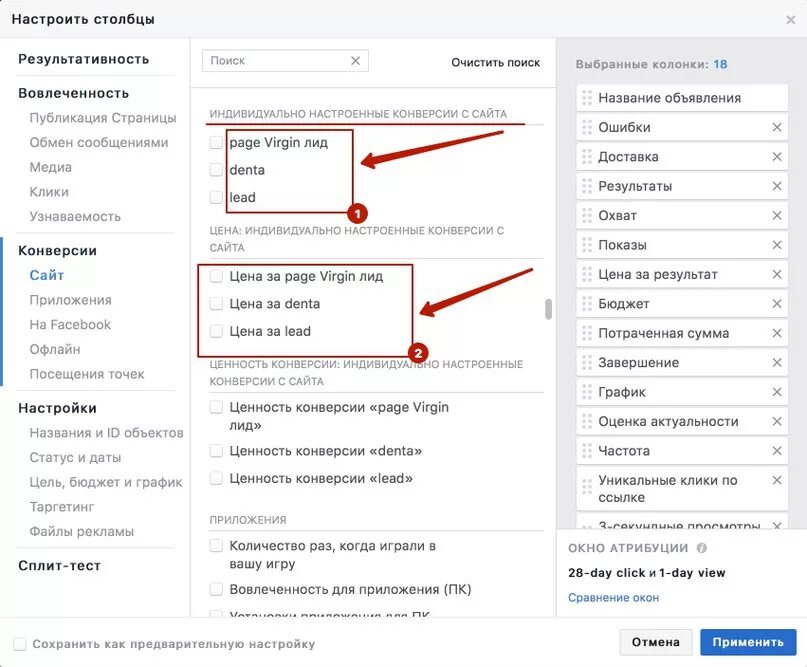
Task: Click the drag handle of Название объявления
Action: click(x=587, y=98)
